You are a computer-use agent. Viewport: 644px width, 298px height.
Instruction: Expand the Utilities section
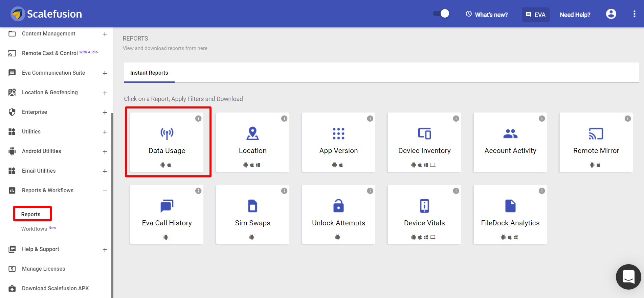point(105,132)
